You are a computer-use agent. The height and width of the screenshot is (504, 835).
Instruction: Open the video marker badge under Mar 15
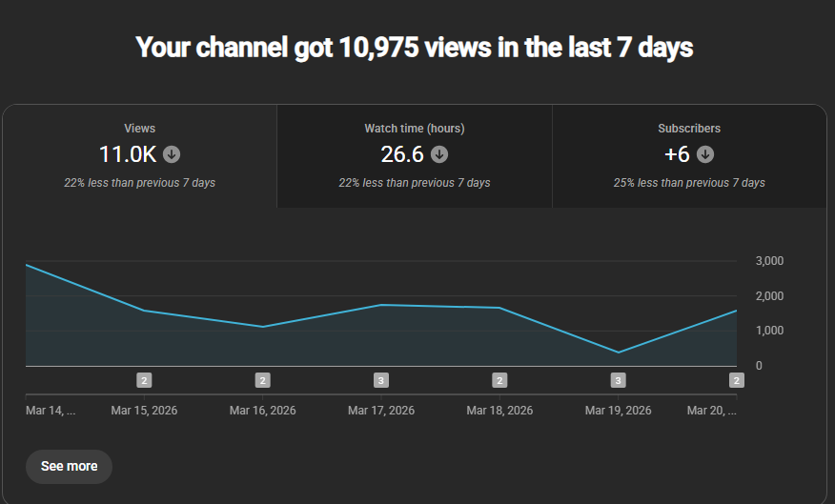coord(144,380)
